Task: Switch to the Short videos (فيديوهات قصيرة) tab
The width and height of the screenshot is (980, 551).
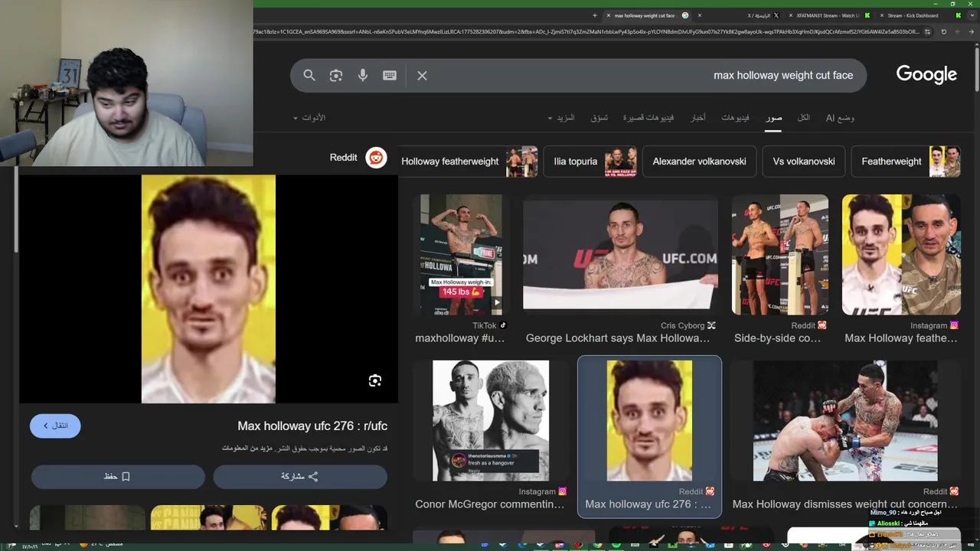Action: point(648,118)
